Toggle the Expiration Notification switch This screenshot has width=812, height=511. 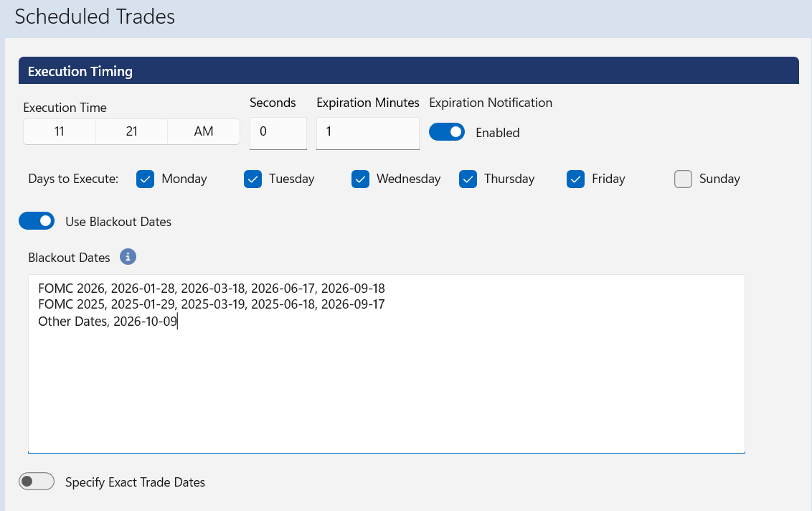pos(447,132)
